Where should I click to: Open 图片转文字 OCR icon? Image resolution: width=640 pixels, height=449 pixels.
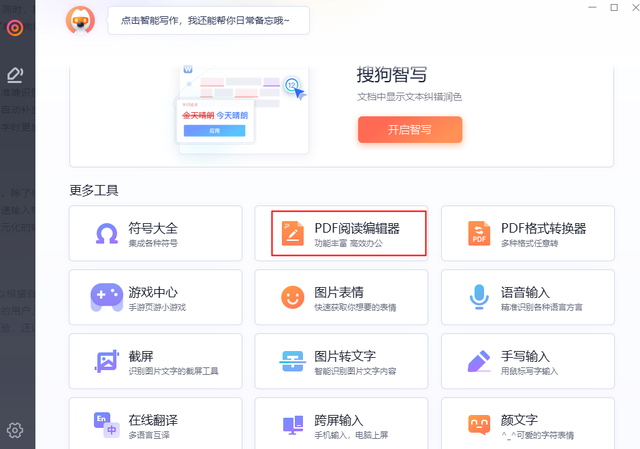(293, 361)
